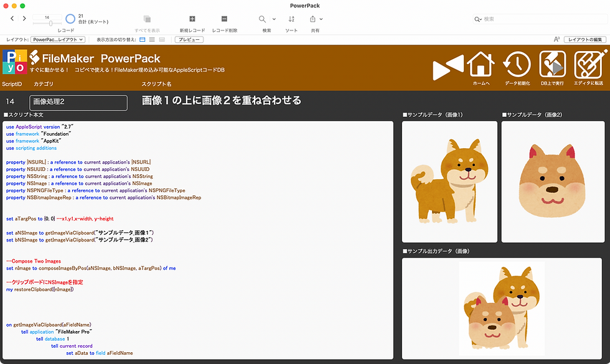Screen dimensions: 610x364
Task: Open the 検索 dropdown arrow
Action: (x=274, y=19)
